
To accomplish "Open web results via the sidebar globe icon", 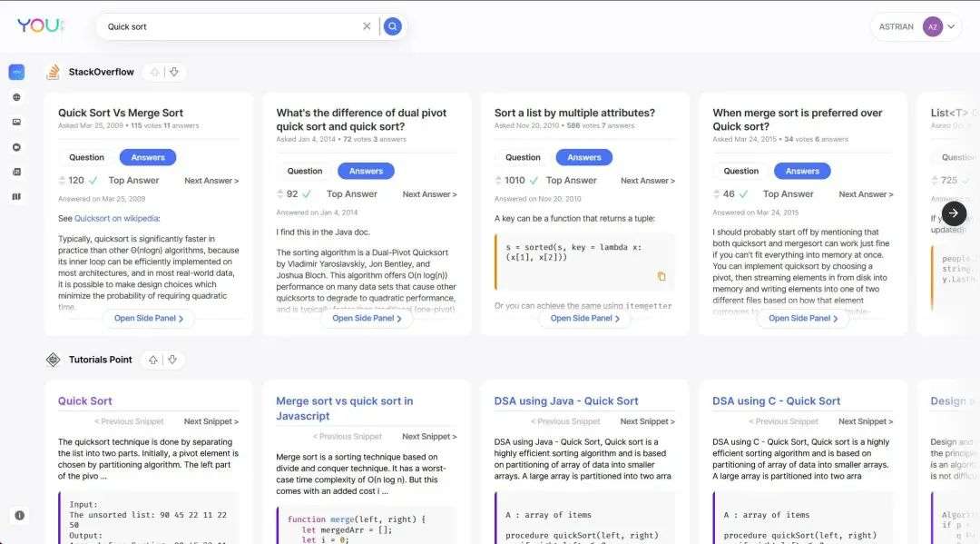I will [17, 97].
